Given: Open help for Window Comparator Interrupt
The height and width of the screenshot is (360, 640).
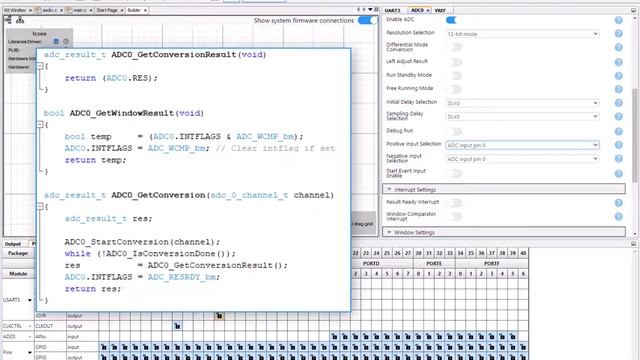Looking at the screenshot, I should 618,216.
